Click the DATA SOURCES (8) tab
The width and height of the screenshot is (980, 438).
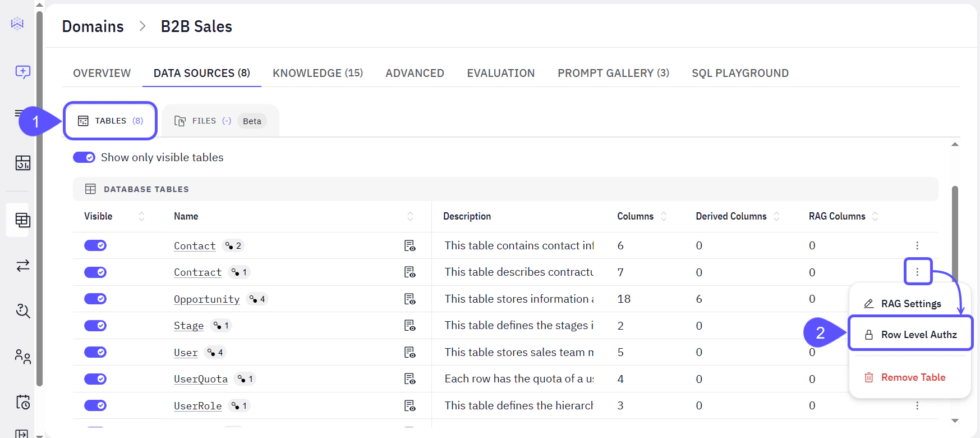click(202, 73)
